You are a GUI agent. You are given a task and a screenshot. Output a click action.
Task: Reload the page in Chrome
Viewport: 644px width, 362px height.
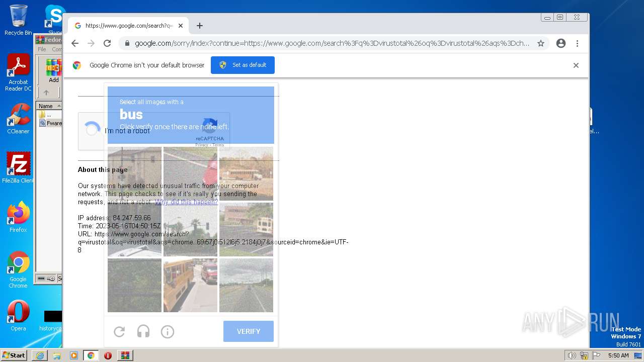coord(107,43)
